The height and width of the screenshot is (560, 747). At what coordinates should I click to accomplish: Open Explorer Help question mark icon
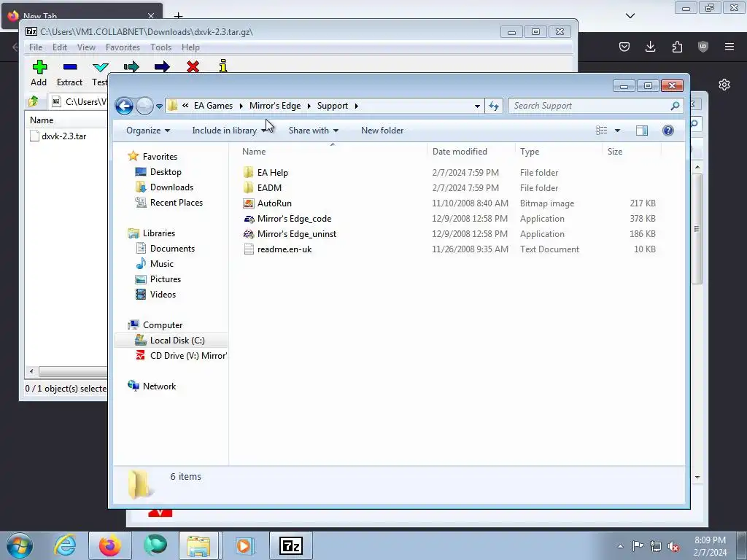tap(668, 131)
